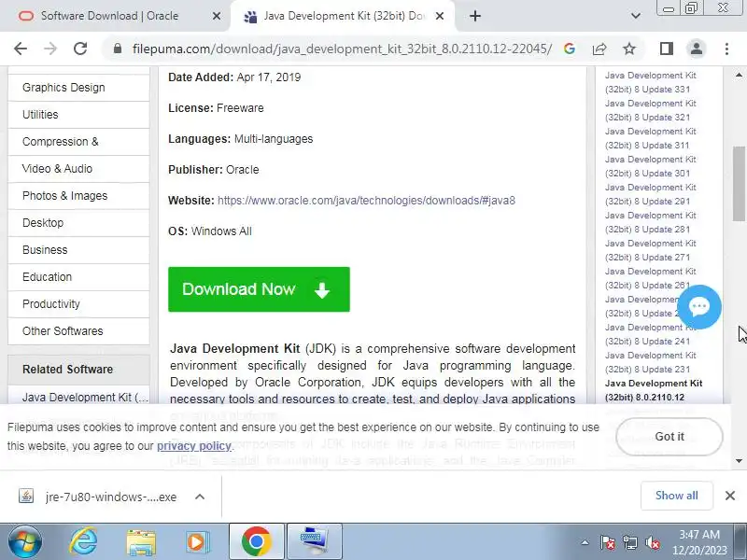Click the address bar URL field
747x560 pixels.
coord(341,49)
